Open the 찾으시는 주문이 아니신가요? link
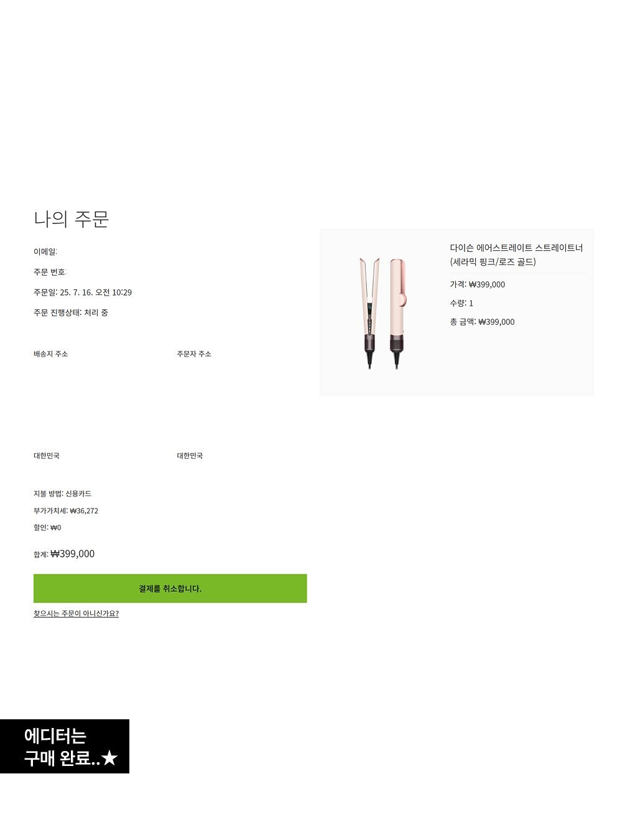This screenshot has height=840, width=630. point(76,614)
